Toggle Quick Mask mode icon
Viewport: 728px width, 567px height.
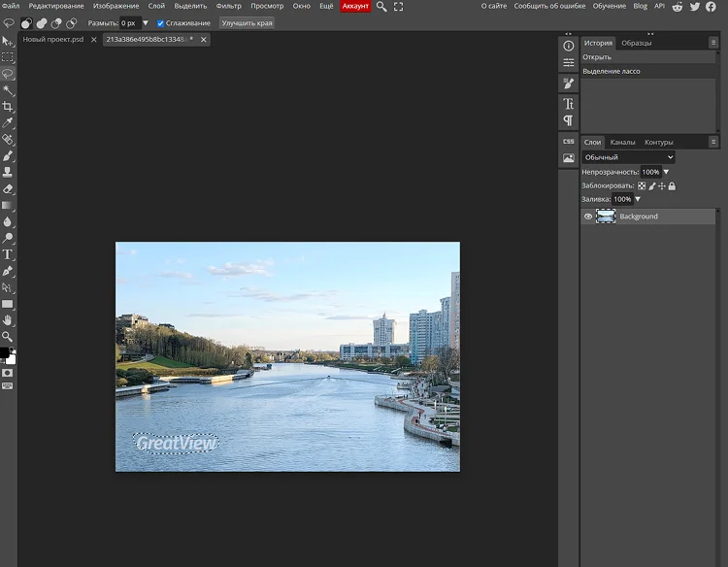tap(8, 373)
